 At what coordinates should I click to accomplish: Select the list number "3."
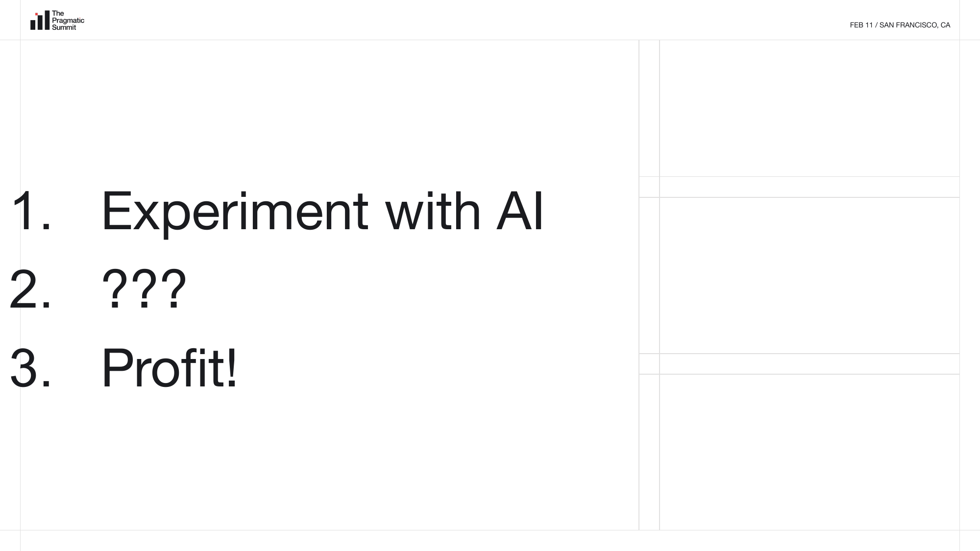click(30, 368)
